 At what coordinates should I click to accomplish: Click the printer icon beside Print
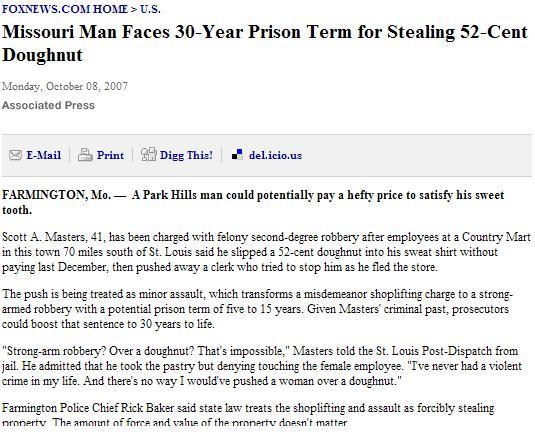[85, 155]
